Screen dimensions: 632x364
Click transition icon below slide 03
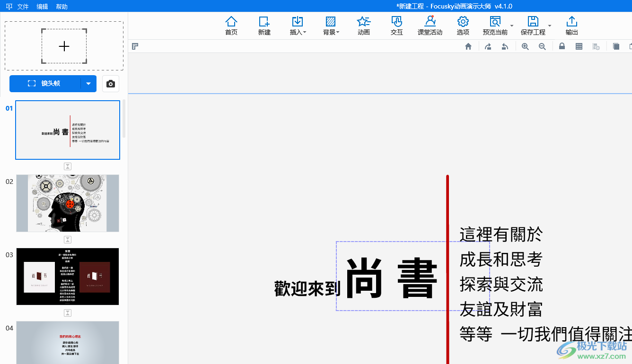68,313
